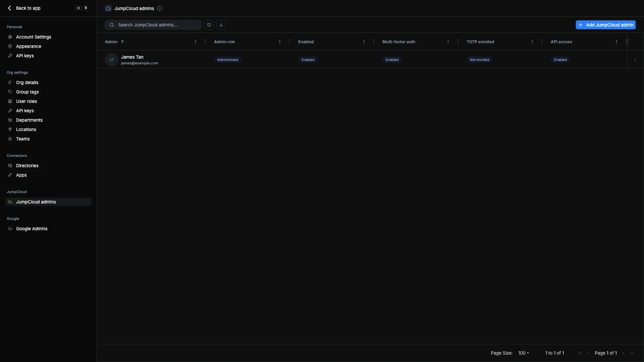The height and width of the screenshot is (362, 644).
Task: Sort by Admin column header
Action: point(111,42)
